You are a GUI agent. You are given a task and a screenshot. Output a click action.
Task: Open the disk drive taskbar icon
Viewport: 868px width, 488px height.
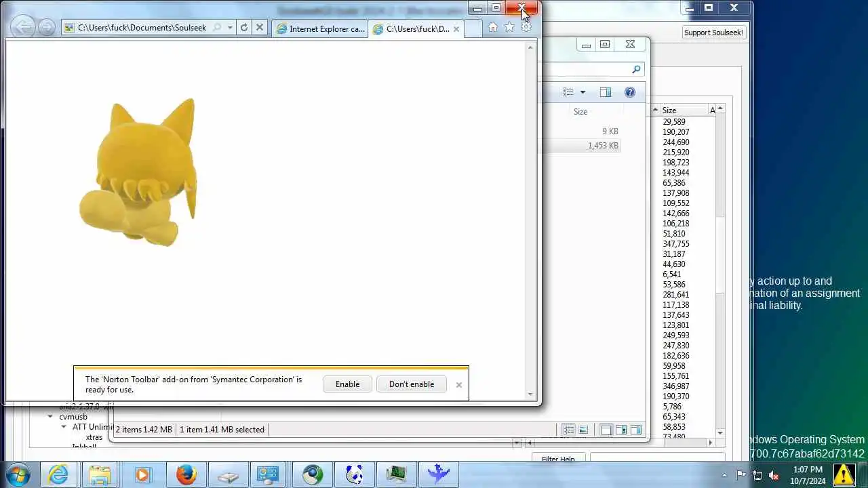[x=227, y=474]
